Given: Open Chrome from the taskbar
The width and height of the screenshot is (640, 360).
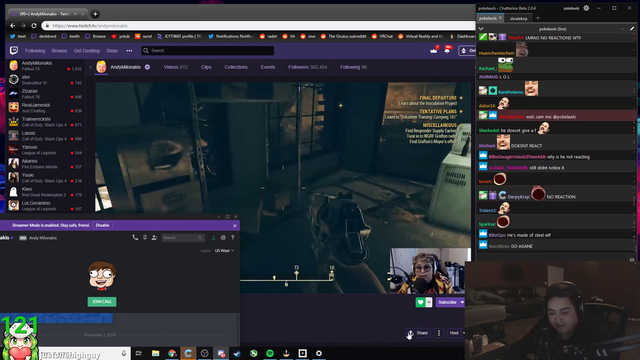Looking at the screenshot, I should pyautogui.click(x=172, y=353).
